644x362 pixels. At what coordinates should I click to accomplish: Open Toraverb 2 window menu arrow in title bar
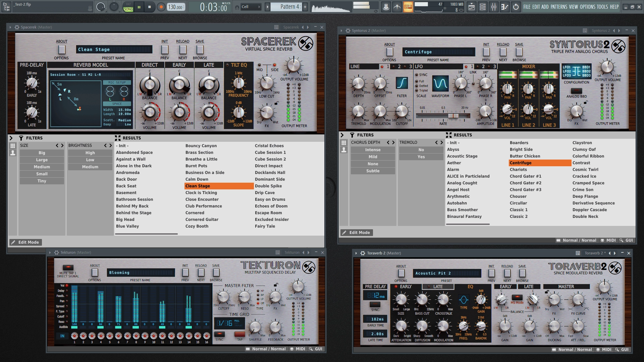pos(356,253)
